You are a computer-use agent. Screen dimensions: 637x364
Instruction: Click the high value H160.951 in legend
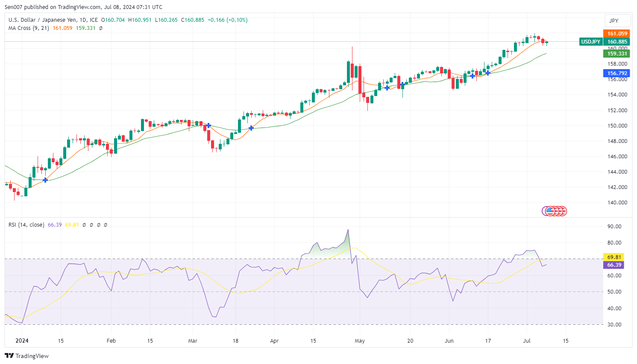point(140,20)
